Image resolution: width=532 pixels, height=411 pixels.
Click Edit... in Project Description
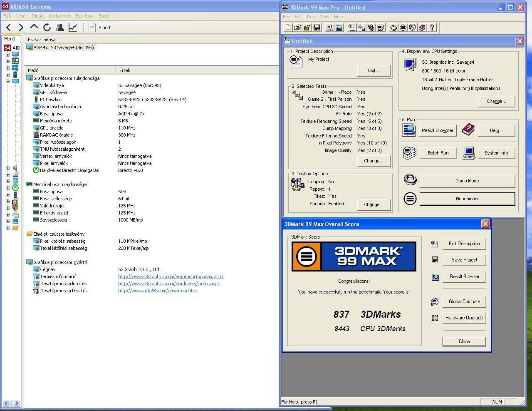point(374,70)
